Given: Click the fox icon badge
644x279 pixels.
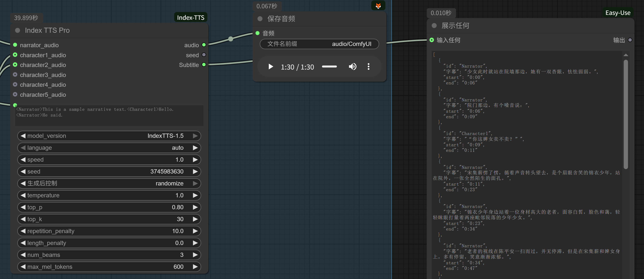Looking at the screenshot, I should tap(378, 6).
